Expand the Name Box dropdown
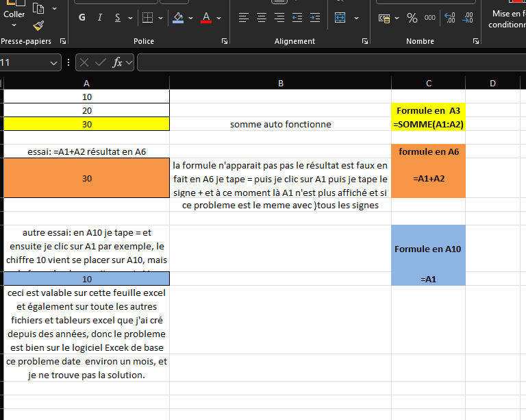 pyautogui.click(x=54, y=62)
